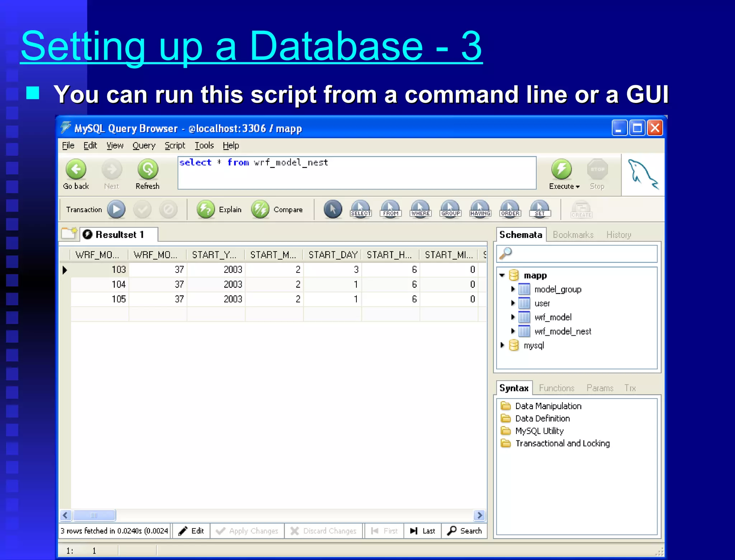Image resolution: width=735 pixels, height=560 pixels.
Task: Click in the SQL query text area
Action: 357,173
